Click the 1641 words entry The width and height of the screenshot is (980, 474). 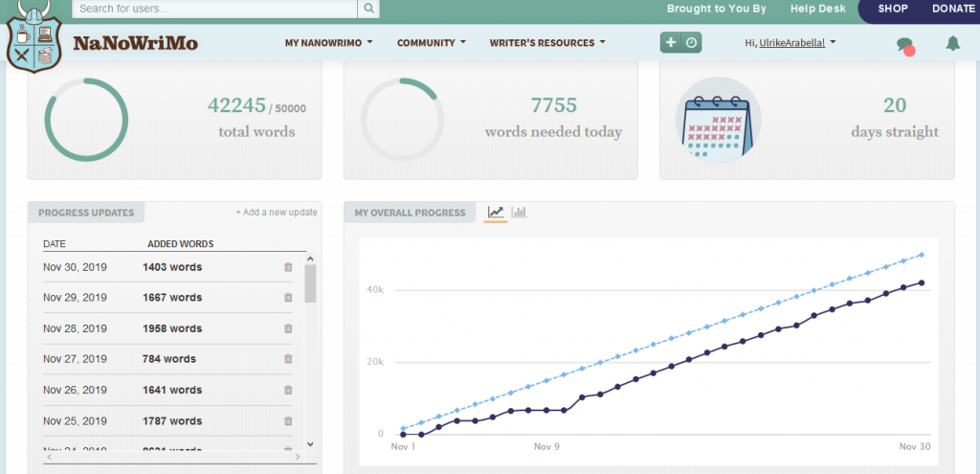(172, 390)
